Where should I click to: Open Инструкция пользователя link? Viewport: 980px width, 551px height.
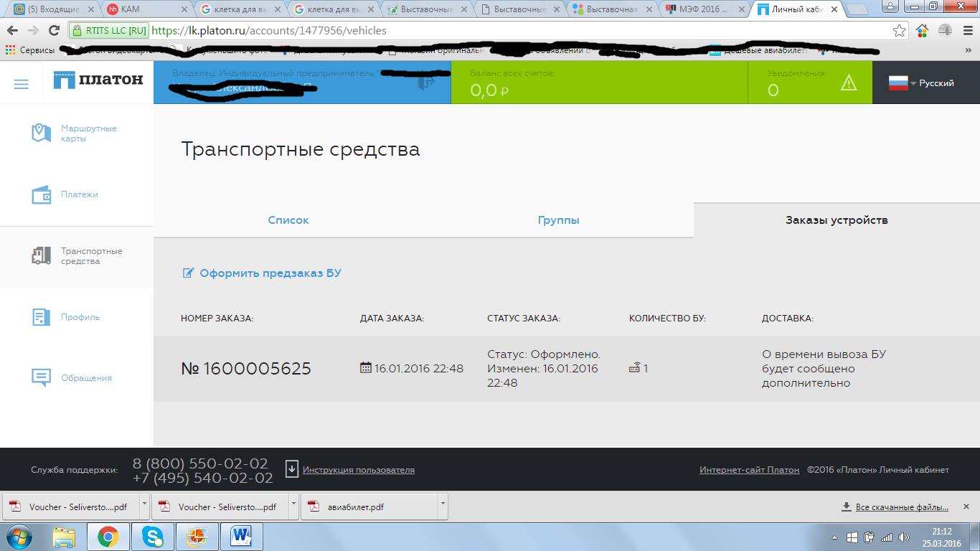pyautogui.click(x=358, y=470)
